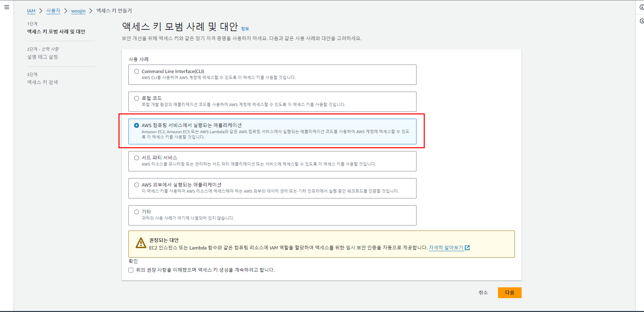The image size is (644, 312).
Task: Open the woojin user breadcrumb link
Action: tap(78, 11)
